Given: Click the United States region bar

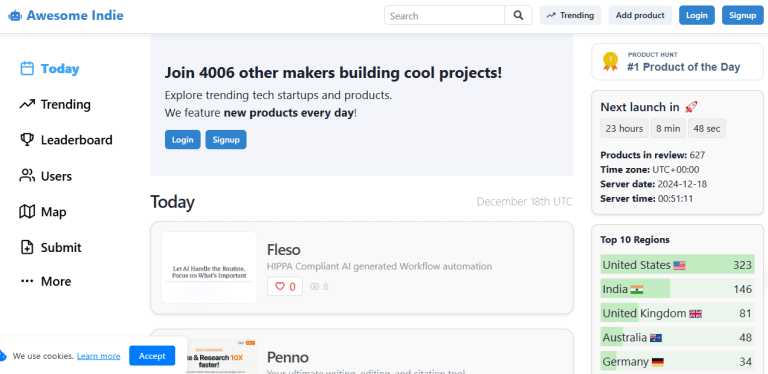Looking at the screenshot, I should [677, 265].
